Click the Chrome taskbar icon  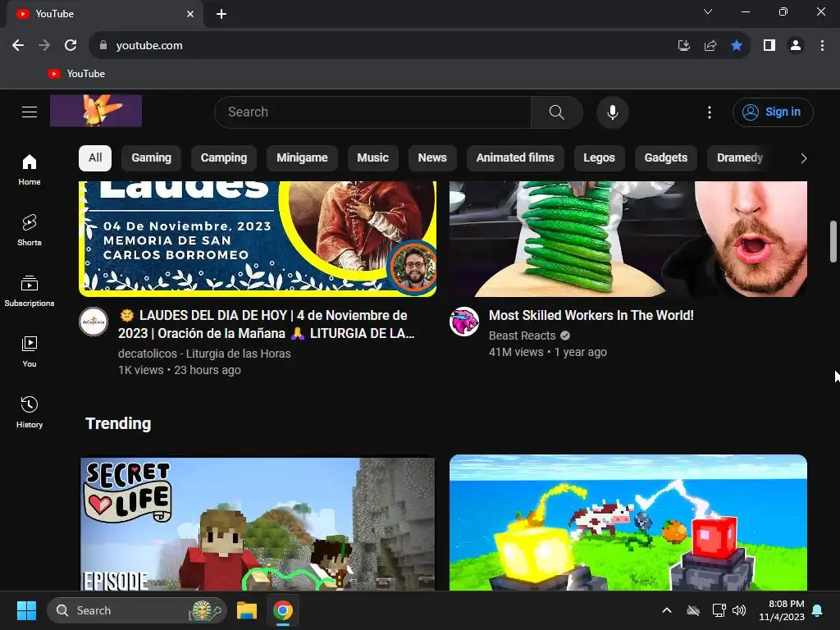click(283, 610)
